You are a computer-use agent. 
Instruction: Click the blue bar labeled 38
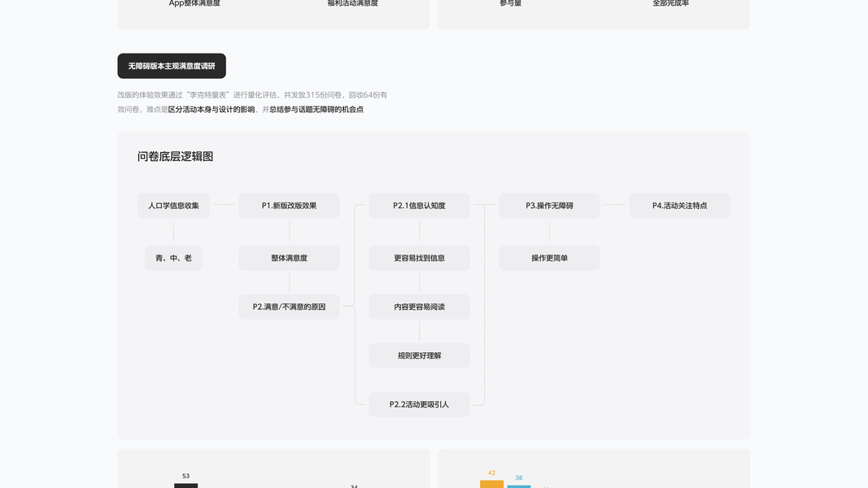click(519, 486)
